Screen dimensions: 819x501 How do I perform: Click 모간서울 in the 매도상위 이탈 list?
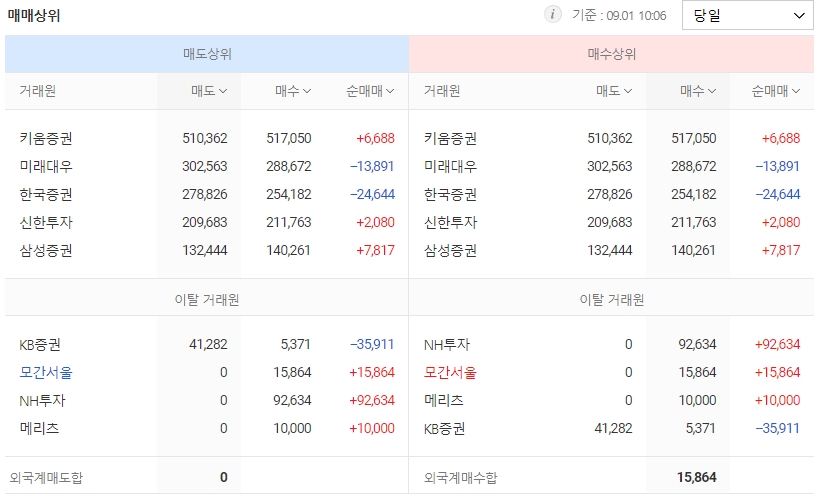pyautogui.click(x=46, y=372)
